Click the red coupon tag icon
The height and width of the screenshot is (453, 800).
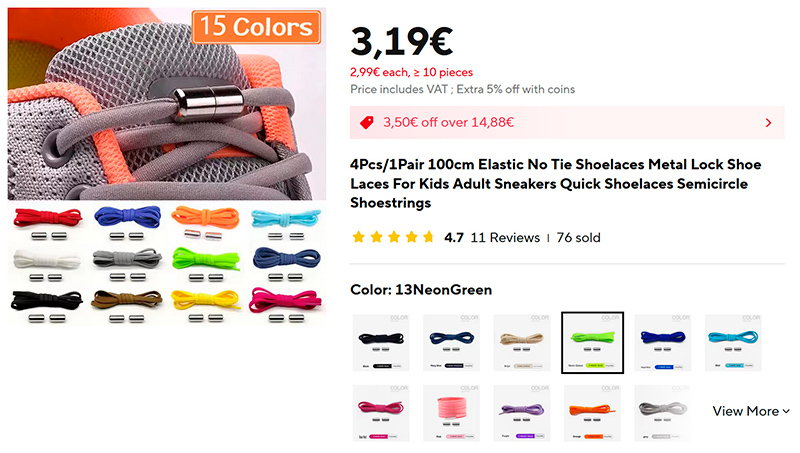pos(367,122)
